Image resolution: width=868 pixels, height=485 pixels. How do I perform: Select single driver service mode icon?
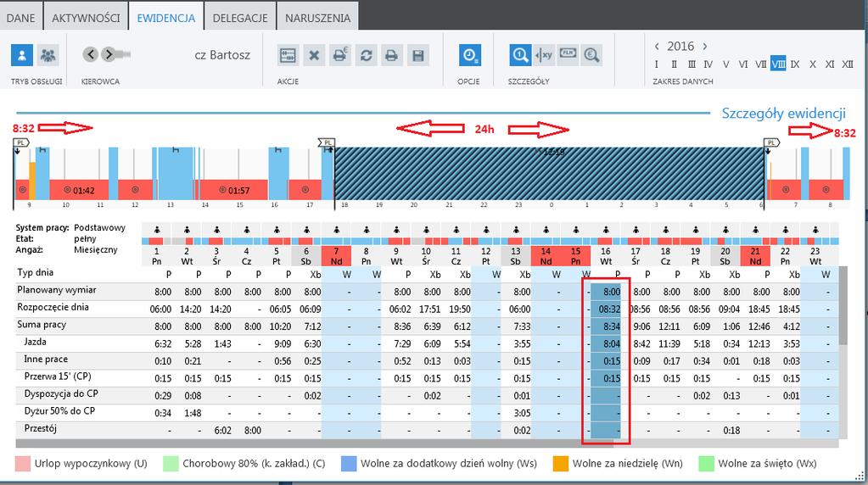[x=22, y=55]
